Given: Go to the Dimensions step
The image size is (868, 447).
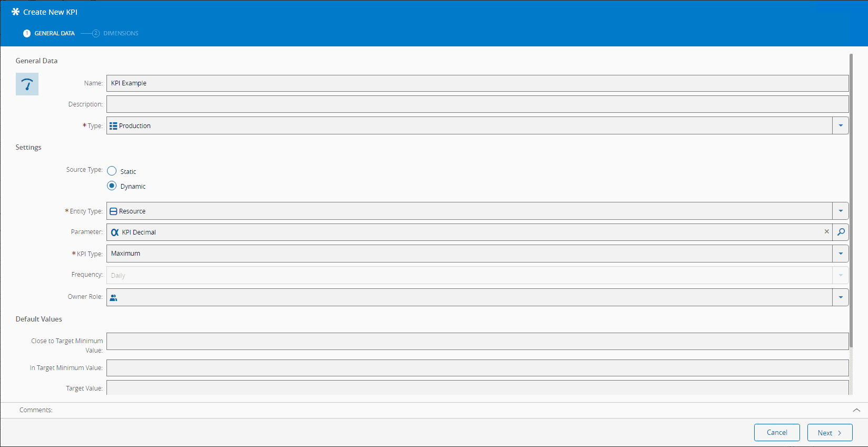Looking at the screenshot, I should pos(120,33).
